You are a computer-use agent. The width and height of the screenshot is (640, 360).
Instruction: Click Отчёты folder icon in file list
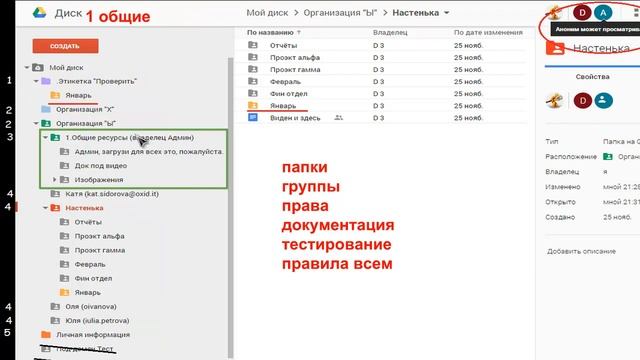click(x=253, y=45)
